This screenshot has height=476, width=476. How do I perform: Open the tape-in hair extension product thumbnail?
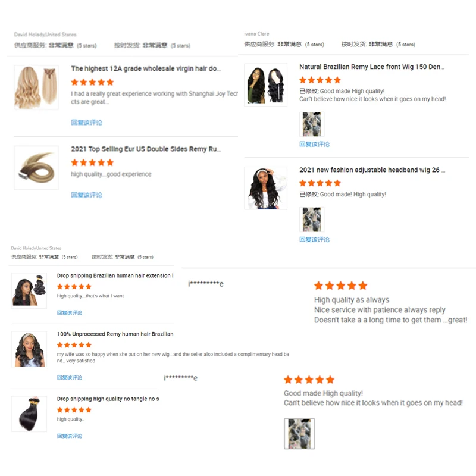pos(36,168)
